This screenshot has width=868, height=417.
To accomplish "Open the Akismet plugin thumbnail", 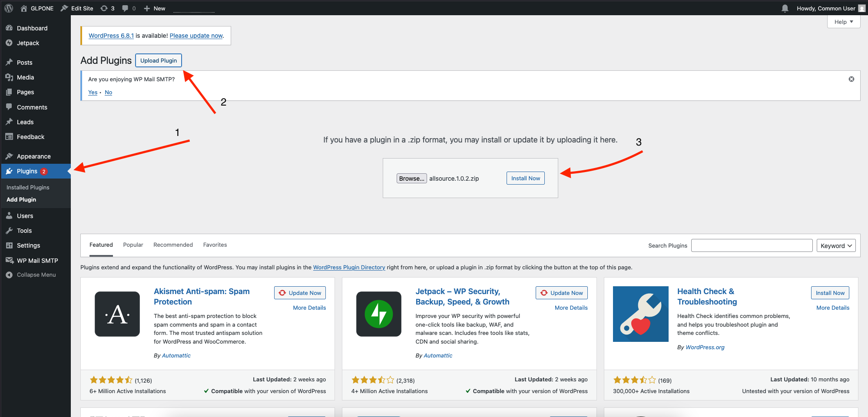I will pyautogui.click(x=117, y=314).
